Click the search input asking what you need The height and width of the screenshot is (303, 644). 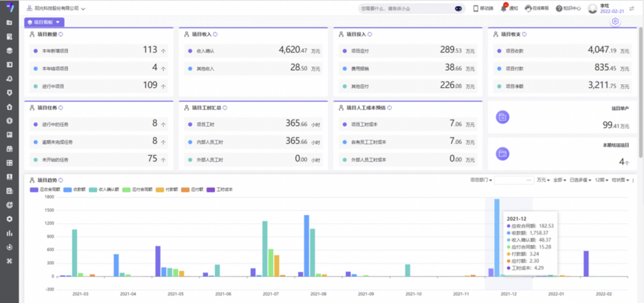point(405,9)
